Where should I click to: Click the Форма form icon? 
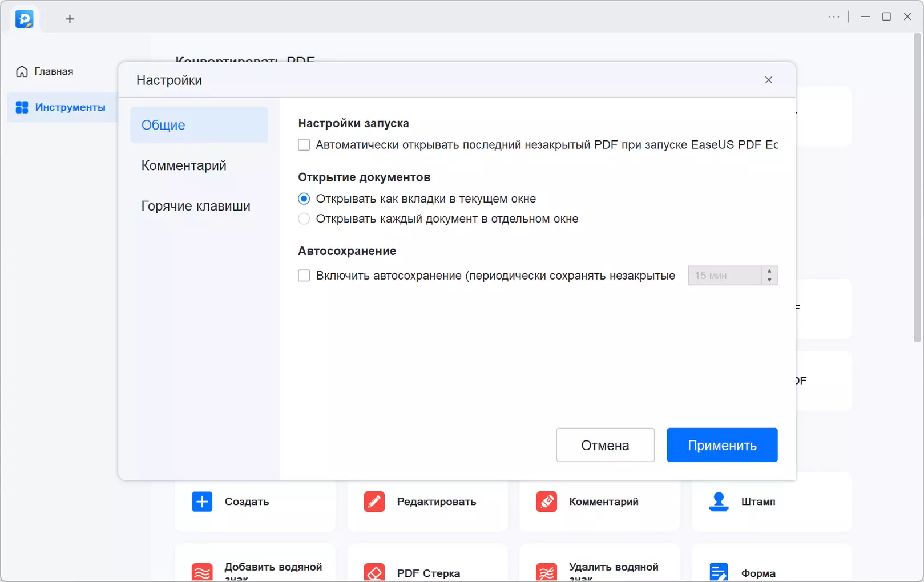click(x=719, y=572)
